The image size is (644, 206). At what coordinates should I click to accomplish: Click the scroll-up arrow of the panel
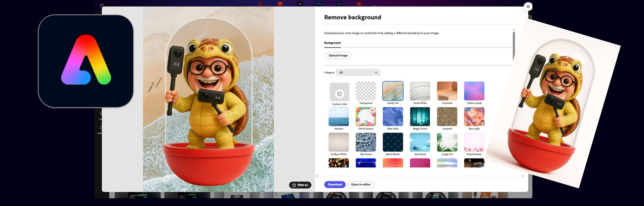click(x=514, y=30)
